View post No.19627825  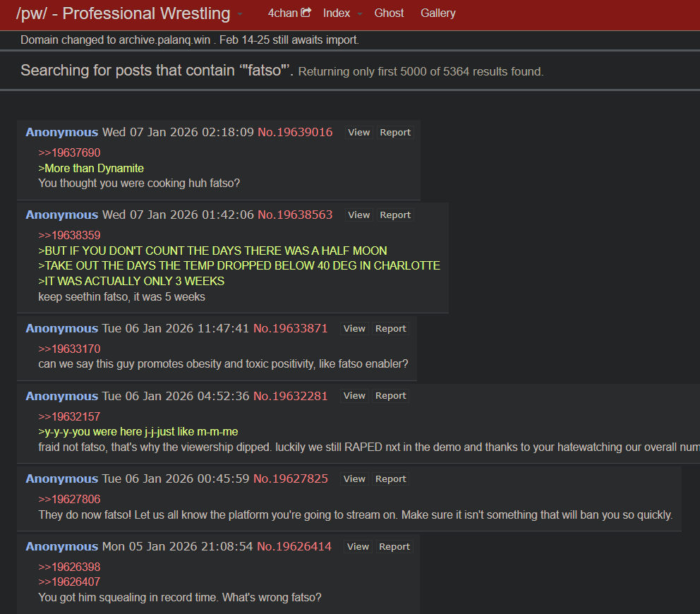(354, 479)
